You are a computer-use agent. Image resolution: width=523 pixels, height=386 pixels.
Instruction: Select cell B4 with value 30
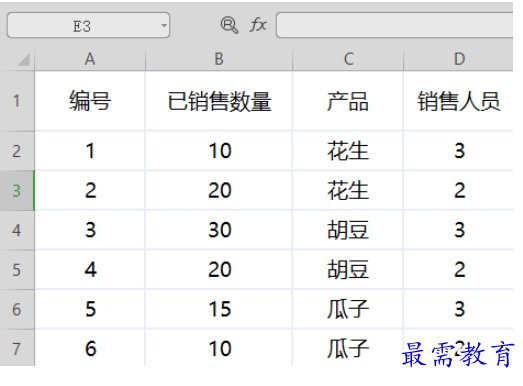tap(219, 230)
